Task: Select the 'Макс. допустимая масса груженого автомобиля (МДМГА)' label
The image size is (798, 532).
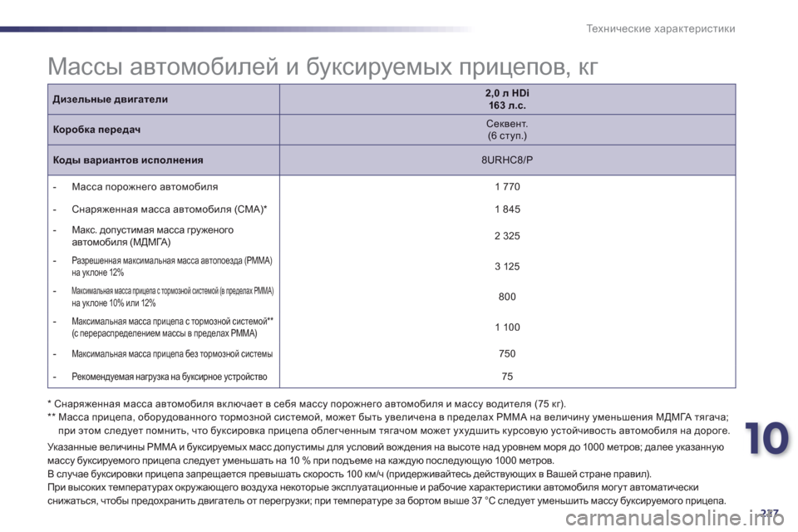Action: (153, 236)
